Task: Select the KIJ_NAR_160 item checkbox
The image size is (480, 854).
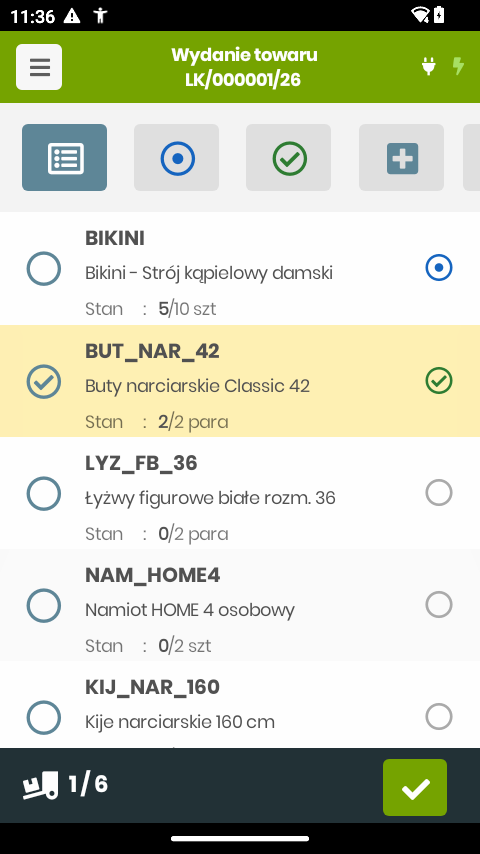Action: coord(44,717)
